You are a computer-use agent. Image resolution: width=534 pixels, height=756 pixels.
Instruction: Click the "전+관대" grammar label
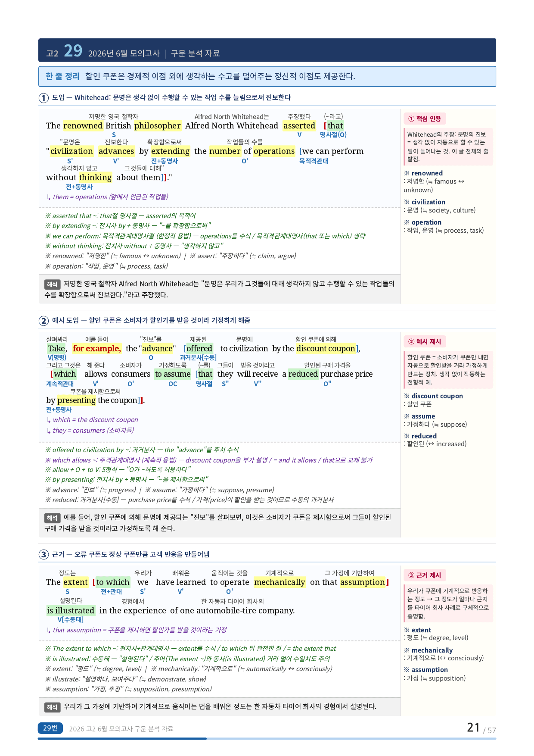tap(111, 591)
